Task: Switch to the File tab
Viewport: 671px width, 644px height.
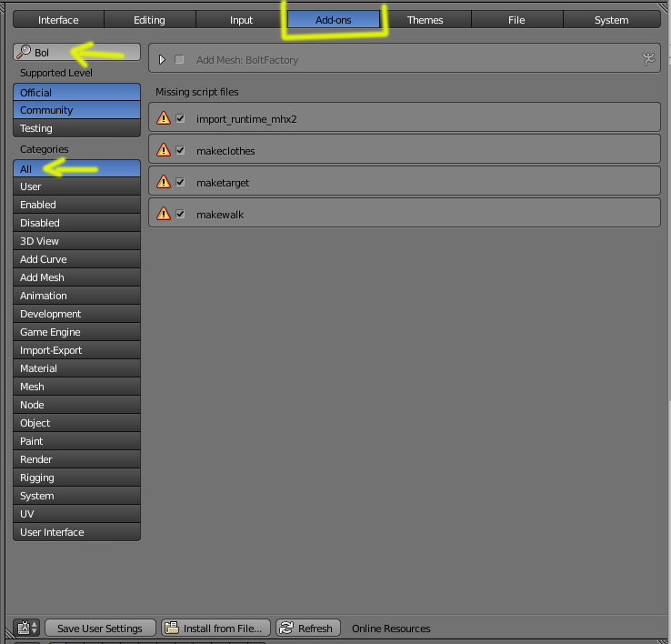Action: [517, 20]
